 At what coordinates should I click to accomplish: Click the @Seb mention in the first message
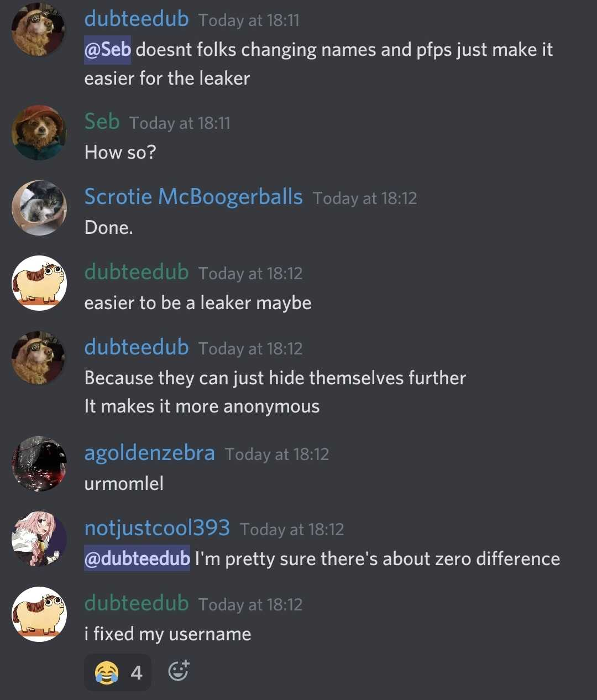[107, 49]
